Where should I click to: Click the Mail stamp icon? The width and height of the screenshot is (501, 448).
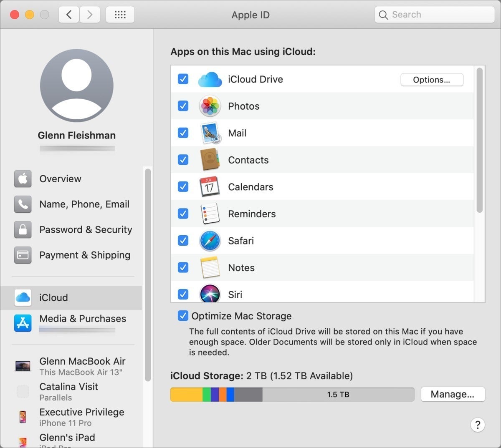click(210, 133)
